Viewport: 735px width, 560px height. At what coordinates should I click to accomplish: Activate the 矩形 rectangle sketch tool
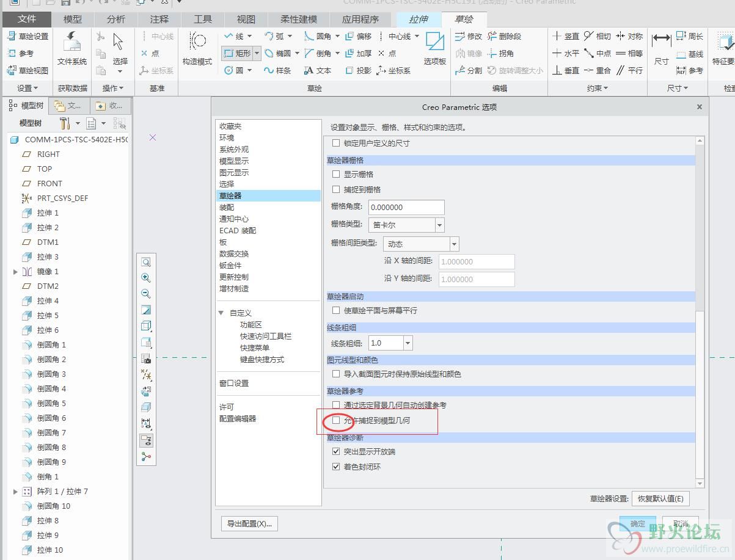click(237, 53)
